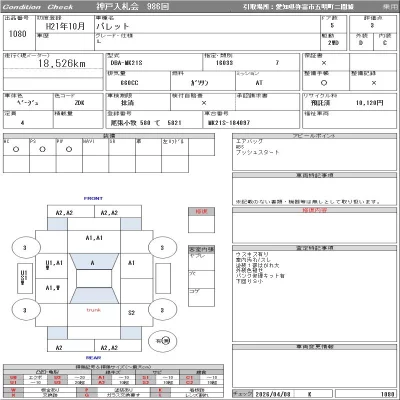Select the left side sill 'U1 S1 W' box
This screenshot has width=400, height=400.
tap(25, 278)
